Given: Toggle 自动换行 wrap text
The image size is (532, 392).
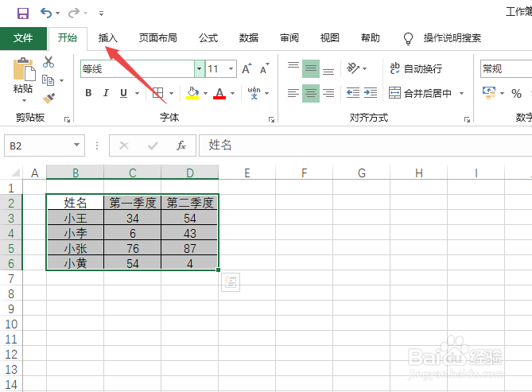Looking at the screenshot, I should click(x=416, y=68).
